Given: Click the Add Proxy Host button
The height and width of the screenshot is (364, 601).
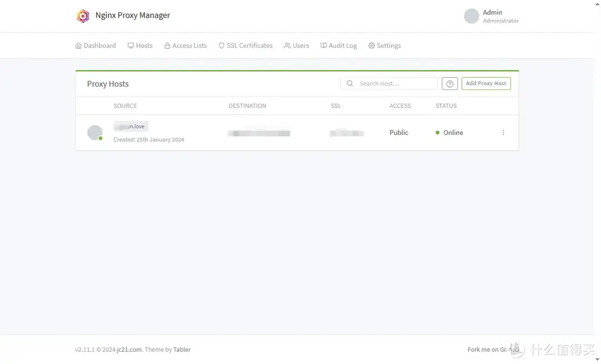Looking at the screenshot, I should click(486, 83).
